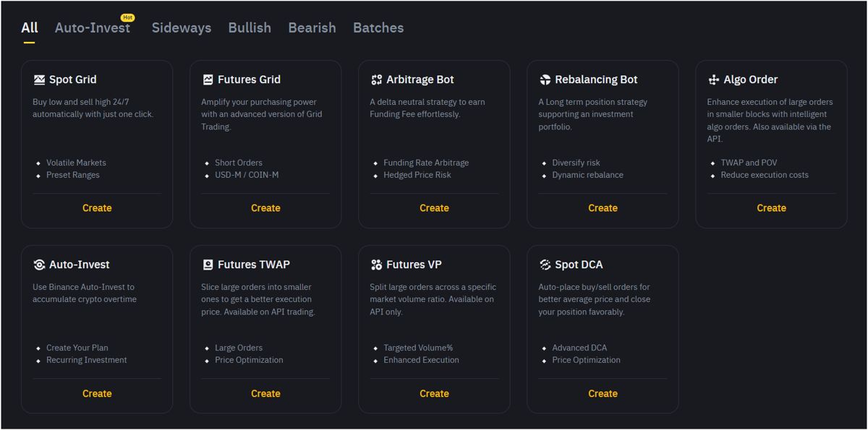Image resolution: width=868 pixels, height=430 pixels.
Task: Create a new Arbitrage Bot
Action: pyautogui.click(x=434, y=208)
